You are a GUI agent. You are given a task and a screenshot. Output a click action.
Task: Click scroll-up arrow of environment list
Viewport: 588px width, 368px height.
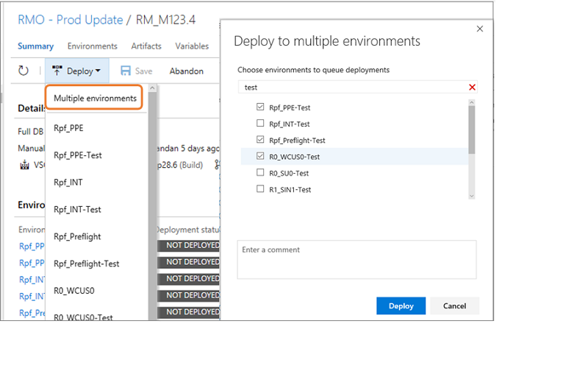pos(472,102)
